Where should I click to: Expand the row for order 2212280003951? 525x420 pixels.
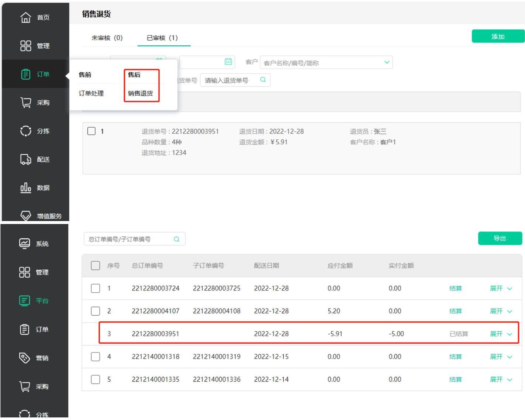pyautogui.click(x=501, y=334)
